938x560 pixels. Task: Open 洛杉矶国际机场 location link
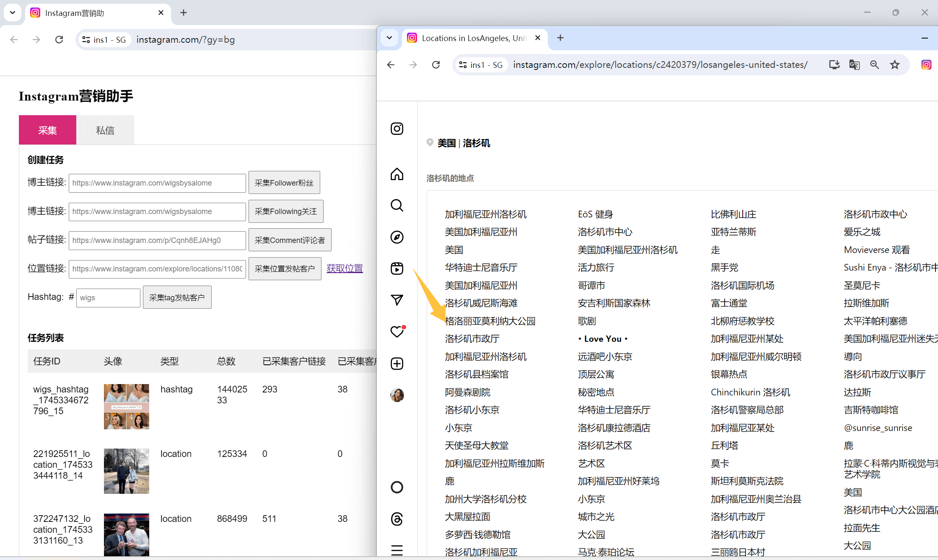[x=743, y=285]
